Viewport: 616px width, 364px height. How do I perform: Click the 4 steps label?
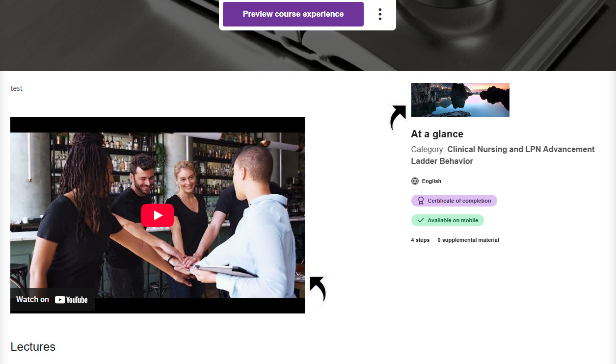(420, 240)
